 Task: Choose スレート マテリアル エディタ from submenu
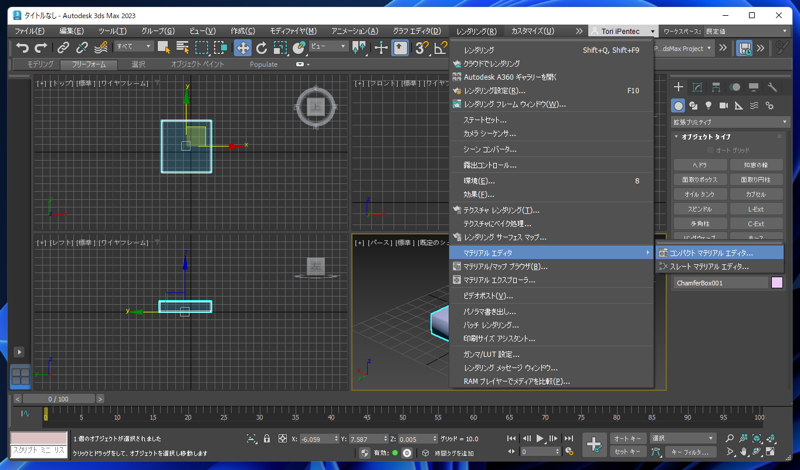click(x=719, y=266)
